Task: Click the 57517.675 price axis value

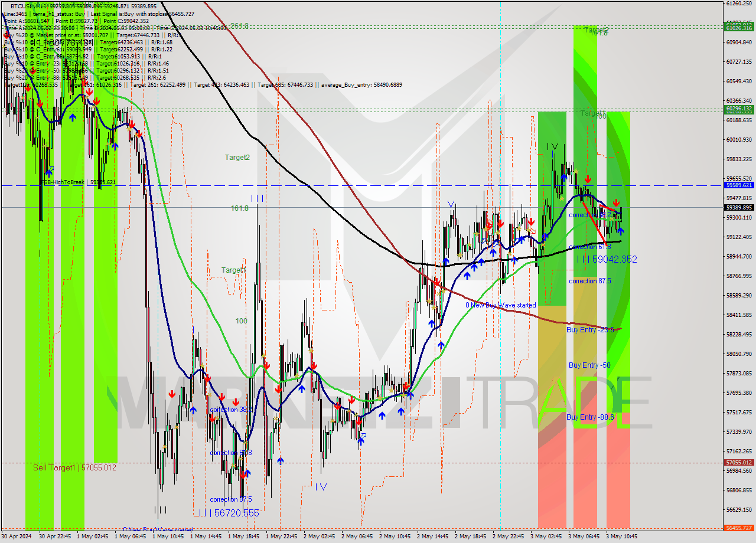Action: pos(739,413)
